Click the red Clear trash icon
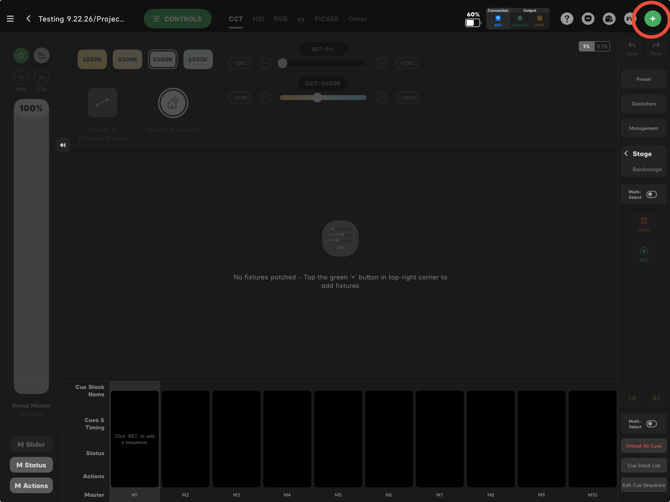This screenshot has width=670, height=502. pos(644,221)
